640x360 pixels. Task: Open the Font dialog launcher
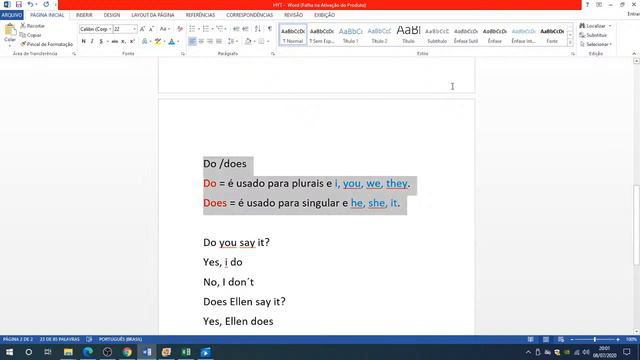(x=182, y=53)
